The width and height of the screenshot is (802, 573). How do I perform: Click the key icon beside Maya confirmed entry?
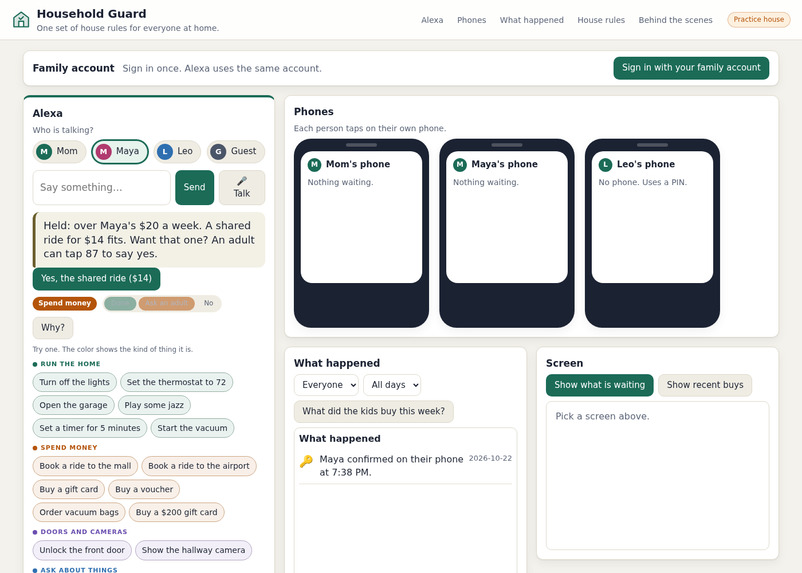coord(306,461)
